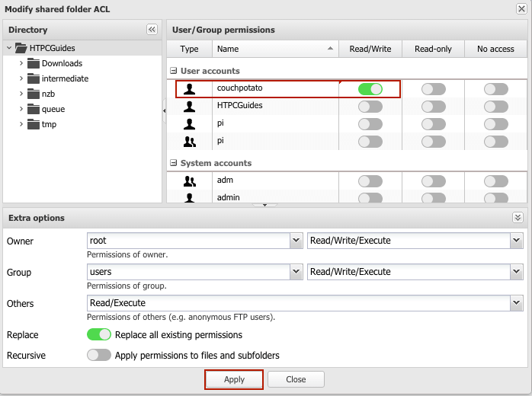Enable Recursive apply to files and subfolders

pyautogui.click(x=99, y=355)
